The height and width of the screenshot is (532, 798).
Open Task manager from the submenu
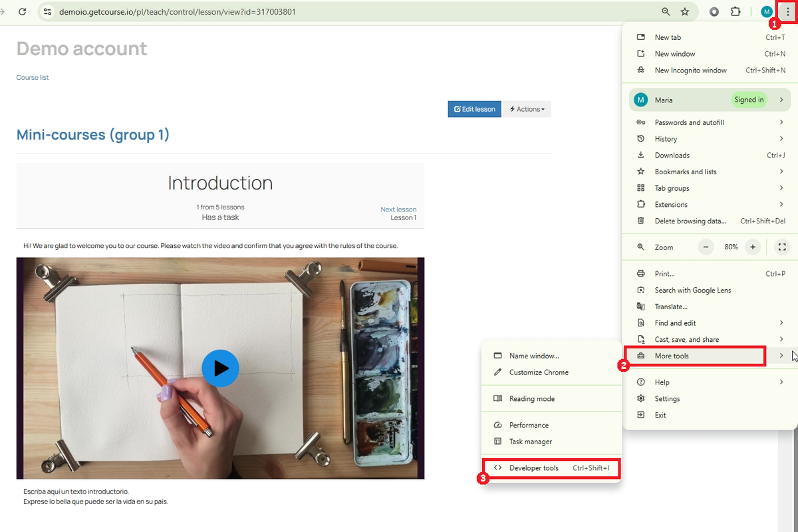[x=530, y=442]
